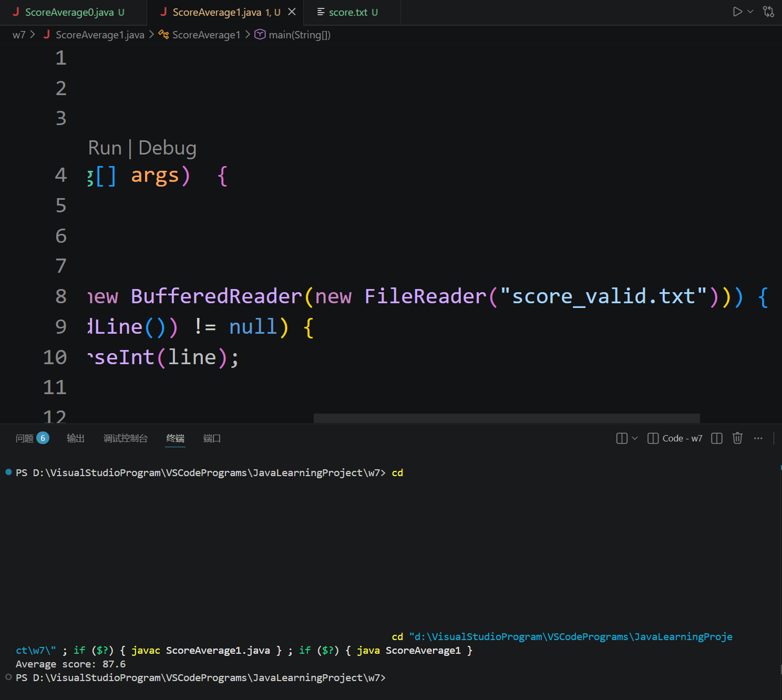Select the 端口 (Ports) panel tab
Screen dimensions: 782x700
click(x=212, y=438)
